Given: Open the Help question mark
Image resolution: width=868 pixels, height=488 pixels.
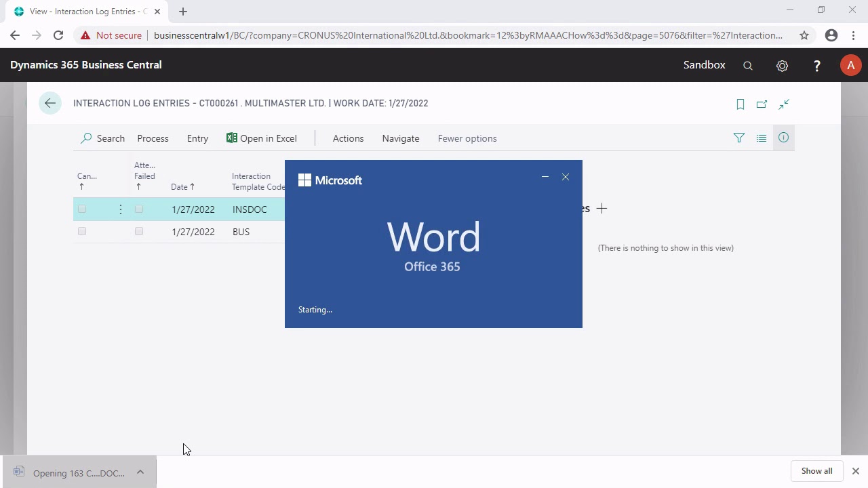Looking at the screenshot, I should coord(816,65).
